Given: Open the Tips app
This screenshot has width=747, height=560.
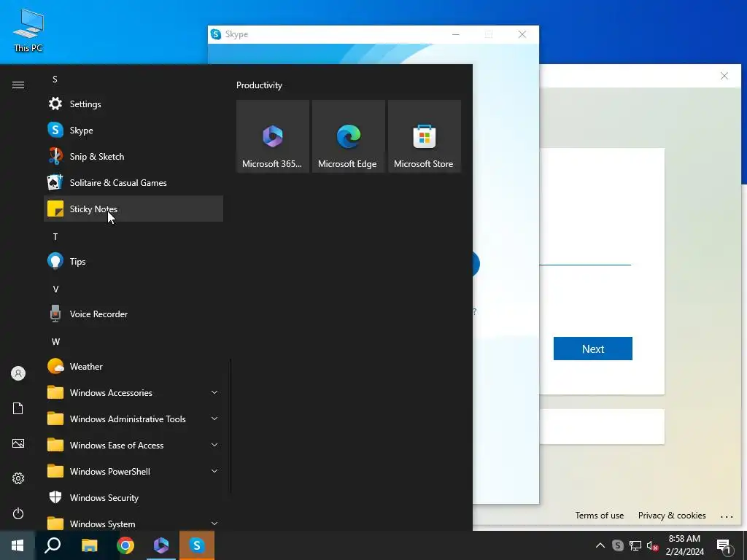Looking at the screenshot, I should [x=133, y=261].
